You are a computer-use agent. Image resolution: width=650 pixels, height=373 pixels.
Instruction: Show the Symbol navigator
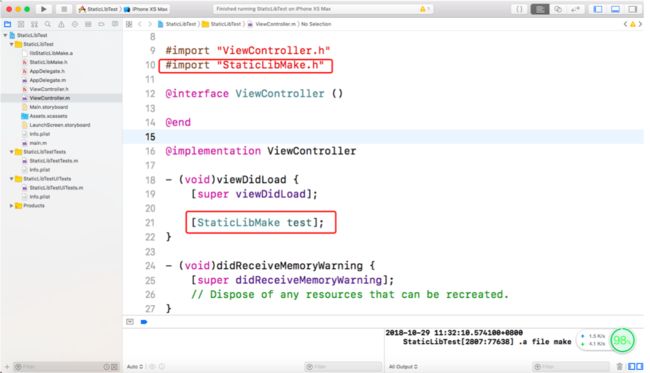(x=34, y=24)
